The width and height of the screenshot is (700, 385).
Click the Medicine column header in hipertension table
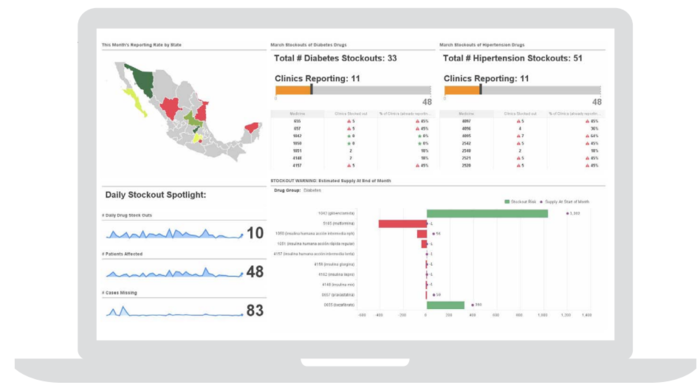(466, 114)
